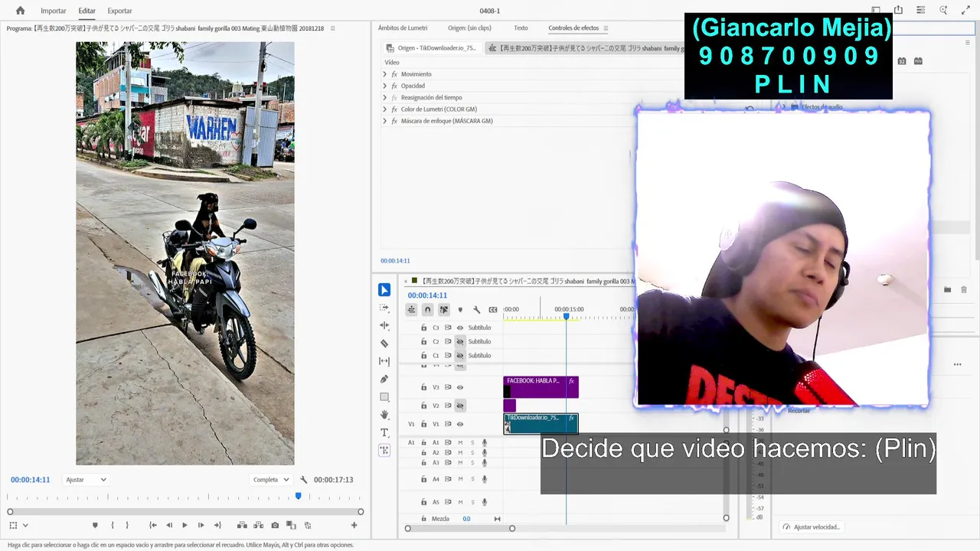Screen dimensions: 980x551
Task: Open safe margins options dropdown arrow
Action: [x=25, y=526]
